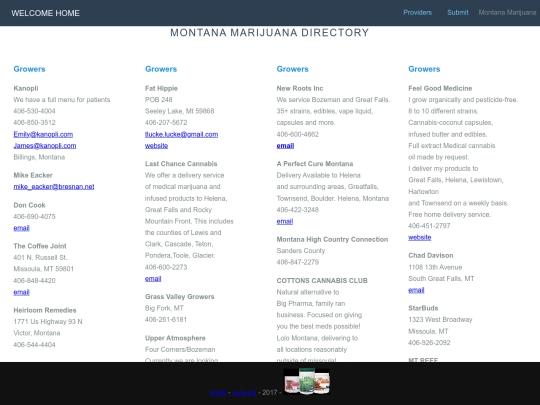Click Heirloom Remedies phone 406-544-4404

pyautogui.click(x=34, y=344)
